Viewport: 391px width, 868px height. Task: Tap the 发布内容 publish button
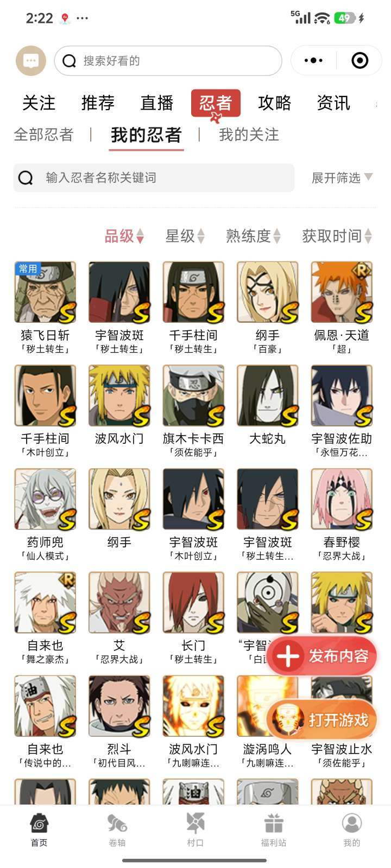322,656
